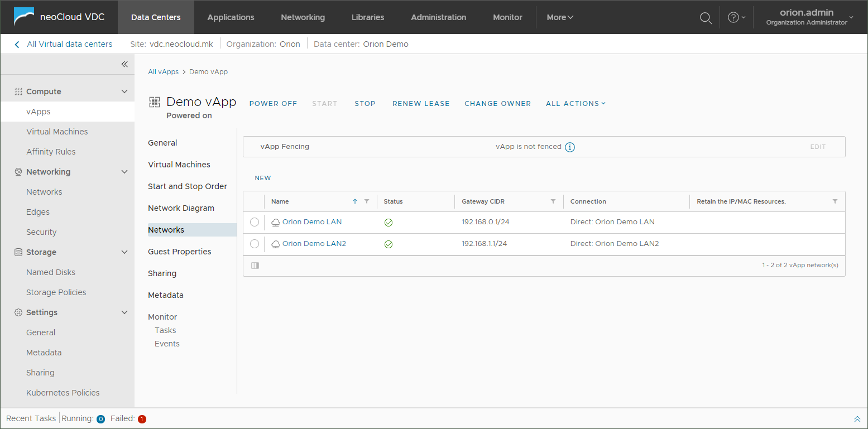Open the Monitor top navigation tab
Image resolution: width=868 pixels, height=429 pixels.
click(507, 17)
